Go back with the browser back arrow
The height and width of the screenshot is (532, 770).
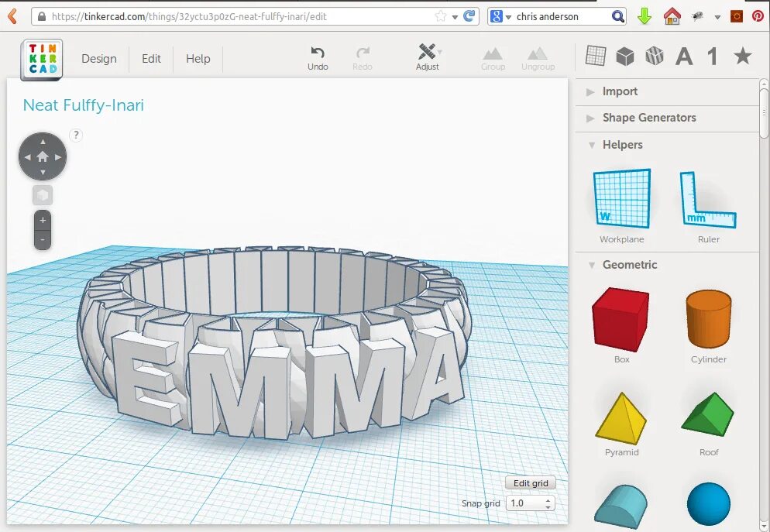tap(12, 16)
